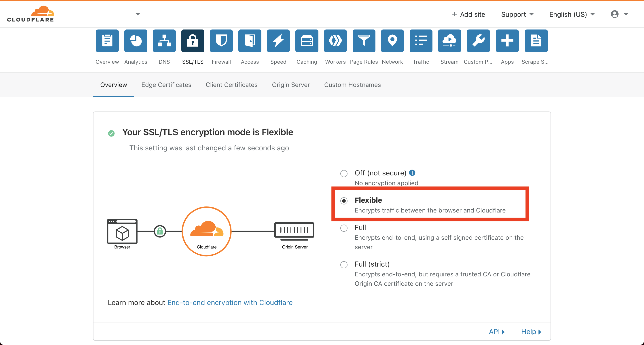
Task: Expand the account profile dropdown
Action: [x=619, y=14]
